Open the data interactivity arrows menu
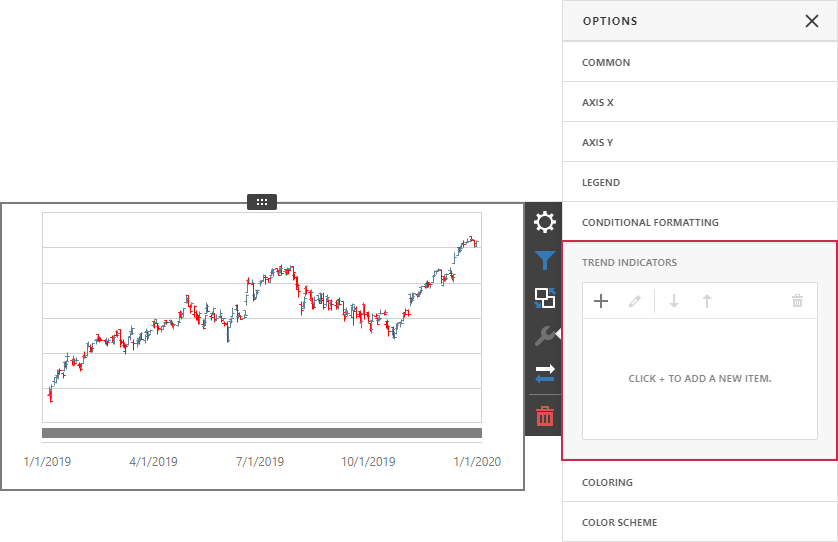Image resolution: width=838 pixels, height=542 pixels. pyautogui.click(x=545, y=373)
